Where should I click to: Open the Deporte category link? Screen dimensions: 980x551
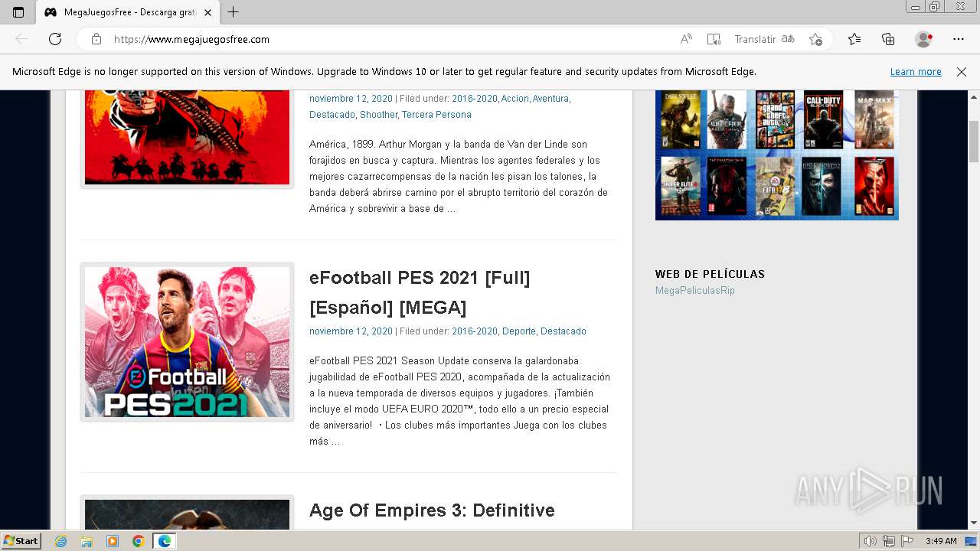pos(518,331)
